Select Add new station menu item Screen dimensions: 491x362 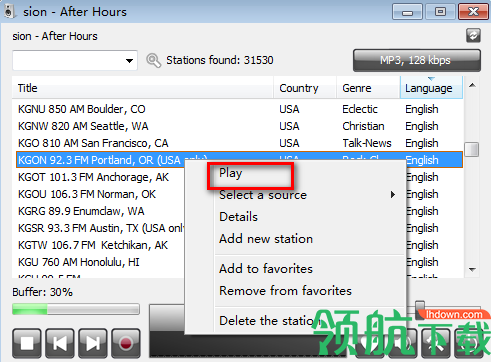(x=266, y=239)
